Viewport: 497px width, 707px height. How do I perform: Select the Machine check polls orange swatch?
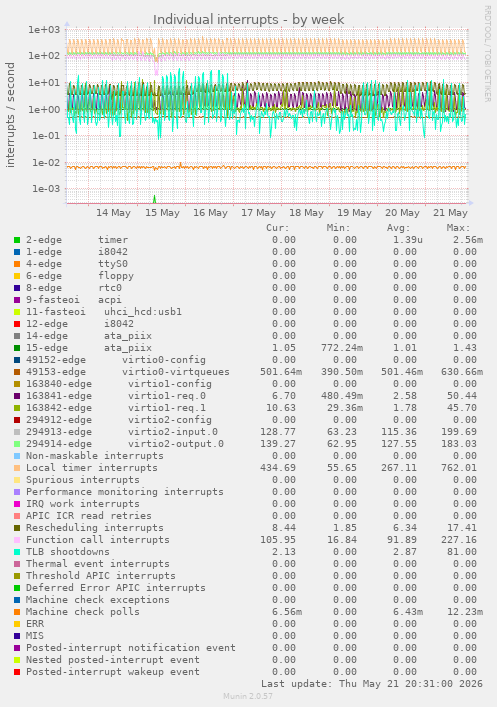pos(17,612)
